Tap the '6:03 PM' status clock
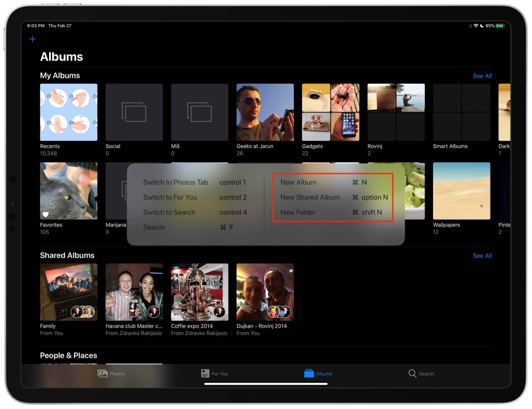The height and width of the screenshot is (409, 532). (36, 26)
